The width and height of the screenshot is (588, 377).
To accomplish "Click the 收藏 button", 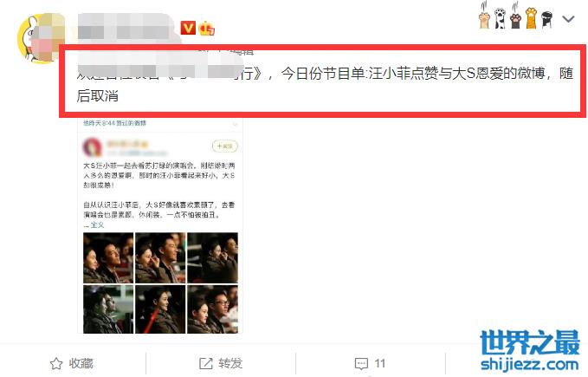I will tap(72, 363).
